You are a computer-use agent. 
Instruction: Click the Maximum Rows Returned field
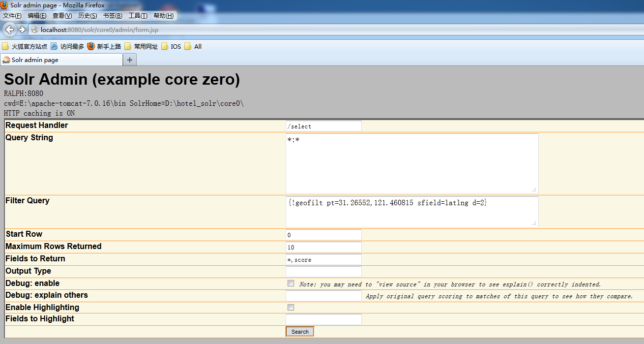[x=323, y=247]
